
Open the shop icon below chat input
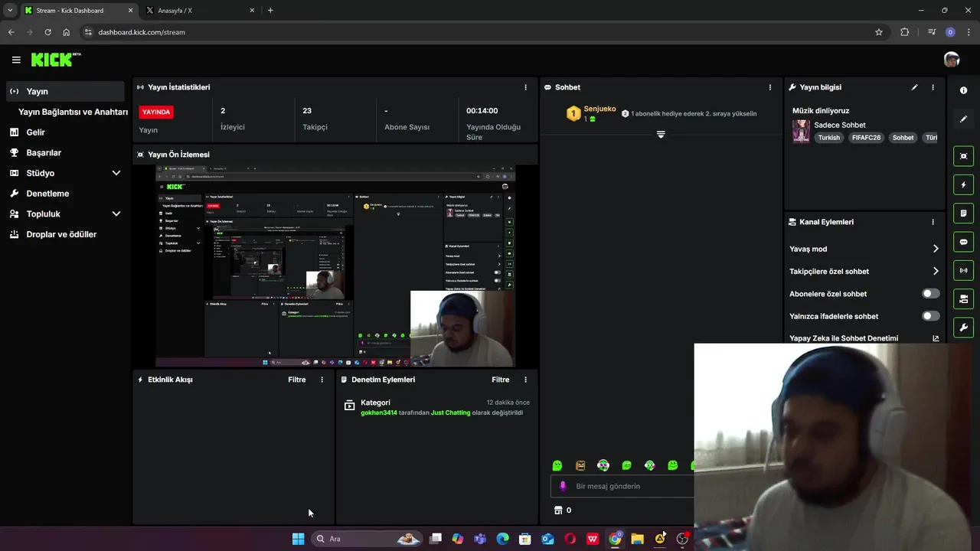(558, 510)
